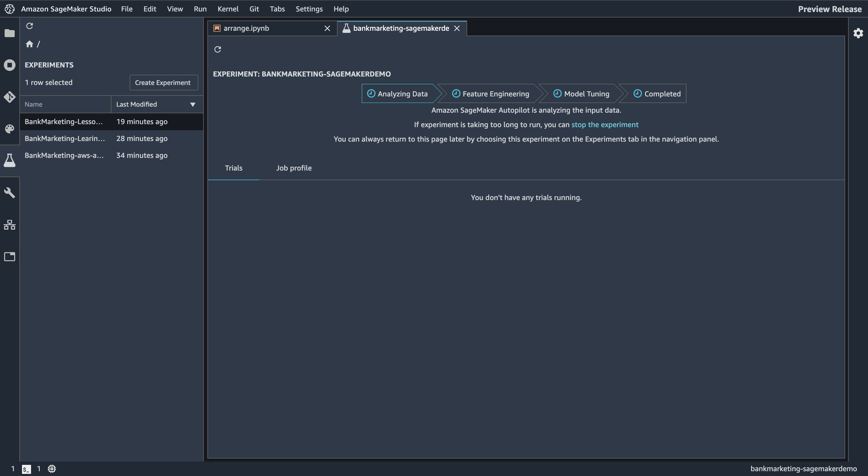Image resolution: width=868 pixels, height=476 pixels.
Task: Click the SageMaker Studio logo icon
Action: pos(9,9)
